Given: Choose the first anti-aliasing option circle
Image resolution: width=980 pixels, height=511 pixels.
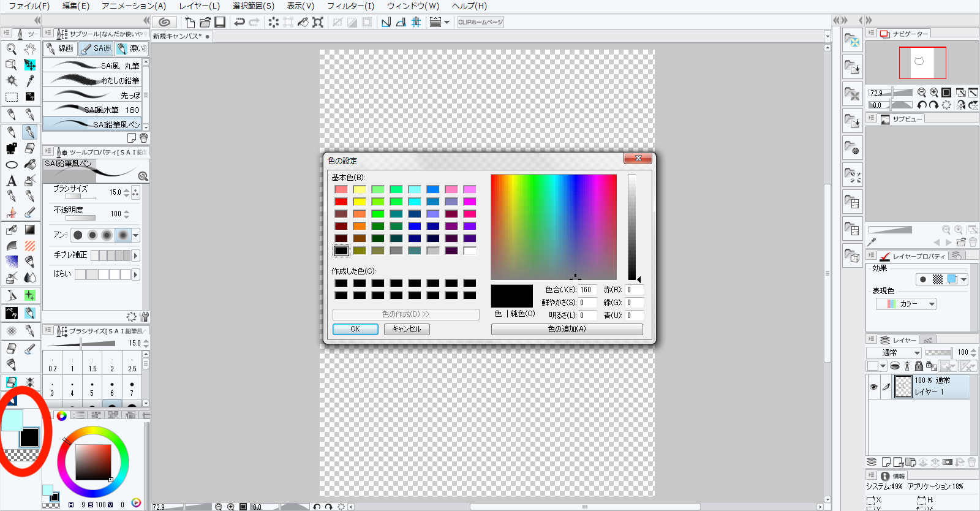Looking at the screenshot, I should pos(78,235).
